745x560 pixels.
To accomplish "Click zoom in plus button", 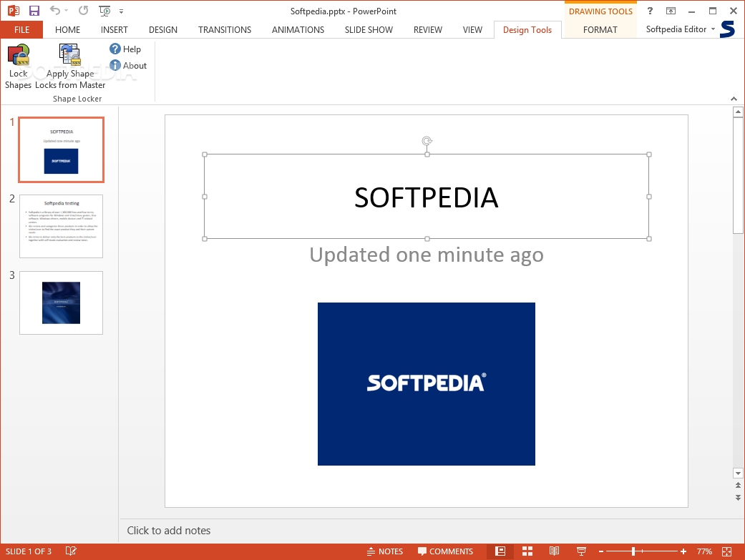I will pyautogui.click(x=683, y=551).
